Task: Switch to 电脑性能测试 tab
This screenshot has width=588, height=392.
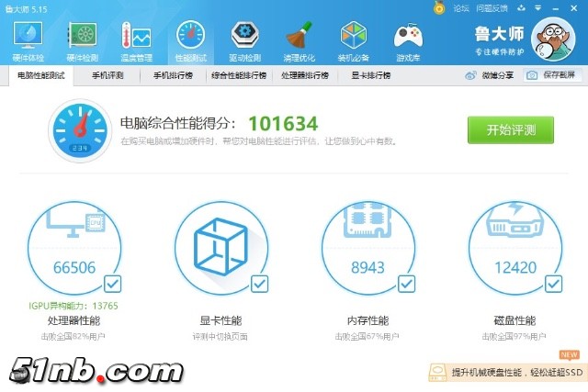Action: click(41, 75)
